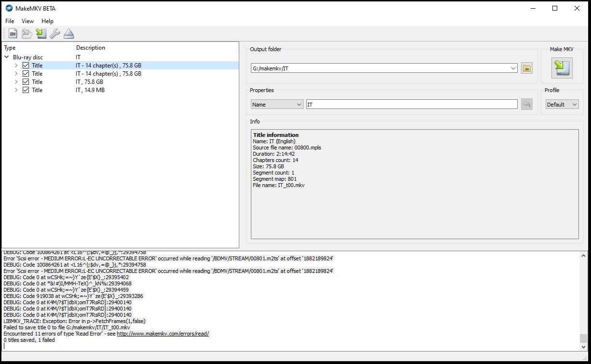Click the Open disc folder icon in toolbar
Viewport: 591px width, 364px height.
(x=27, y=34)
